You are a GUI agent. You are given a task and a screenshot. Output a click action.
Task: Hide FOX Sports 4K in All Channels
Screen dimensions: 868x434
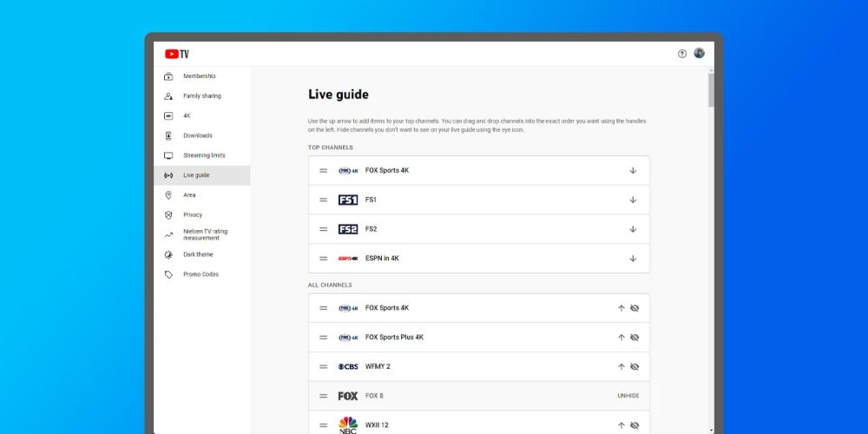(635, 308)
